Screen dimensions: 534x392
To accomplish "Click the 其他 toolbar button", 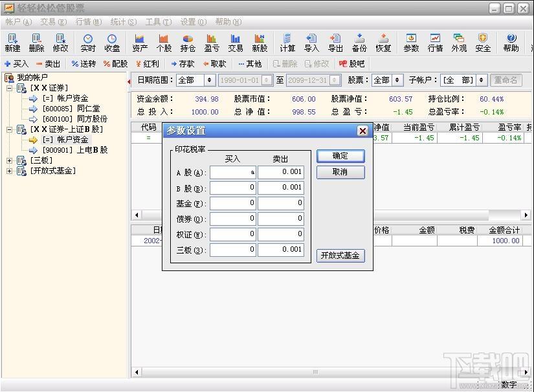I will click(x=250, y=63).
